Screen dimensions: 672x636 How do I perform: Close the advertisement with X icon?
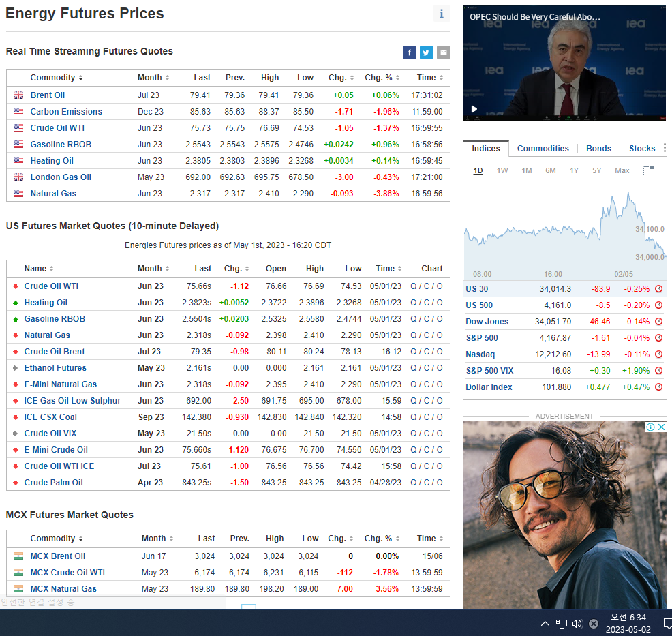point(661,427)
